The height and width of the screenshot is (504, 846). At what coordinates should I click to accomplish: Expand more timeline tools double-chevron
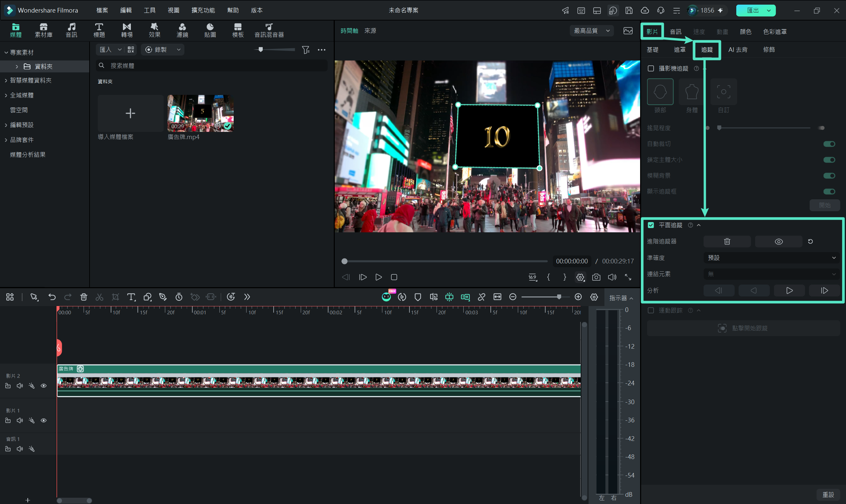[x=247, y=297]
